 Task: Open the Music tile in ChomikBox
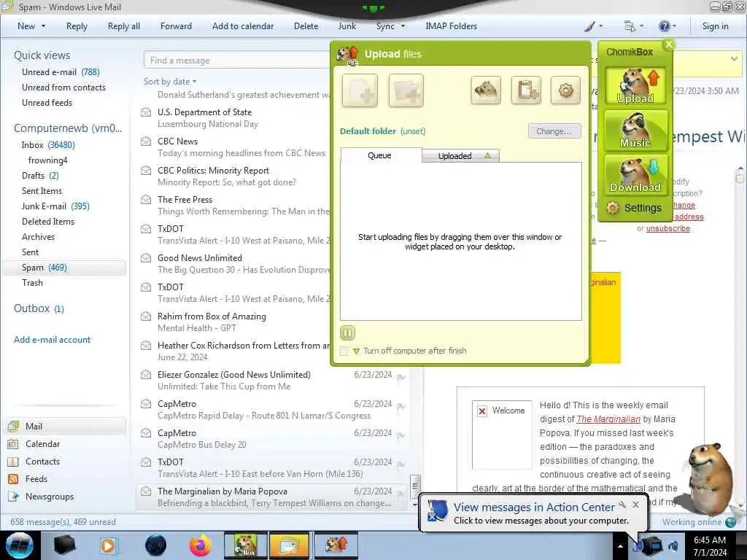pyautogui.click(x=635, y=130)
